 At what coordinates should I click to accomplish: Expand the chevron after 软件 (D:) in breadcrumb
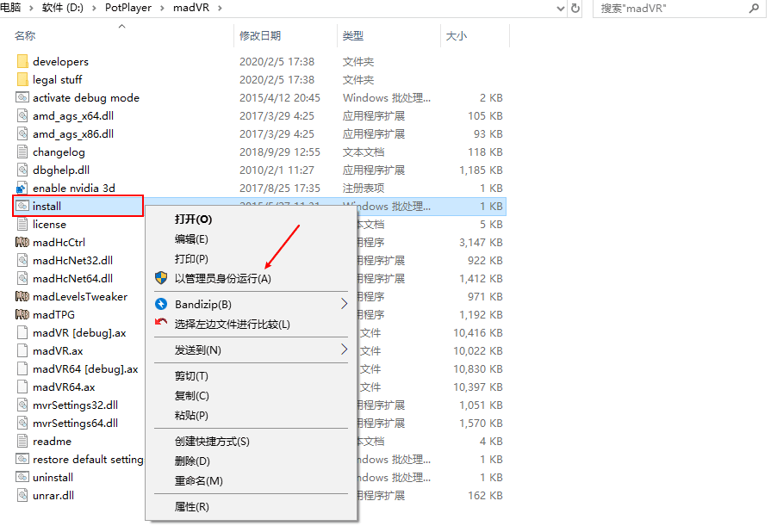click(x=94, y=9)
